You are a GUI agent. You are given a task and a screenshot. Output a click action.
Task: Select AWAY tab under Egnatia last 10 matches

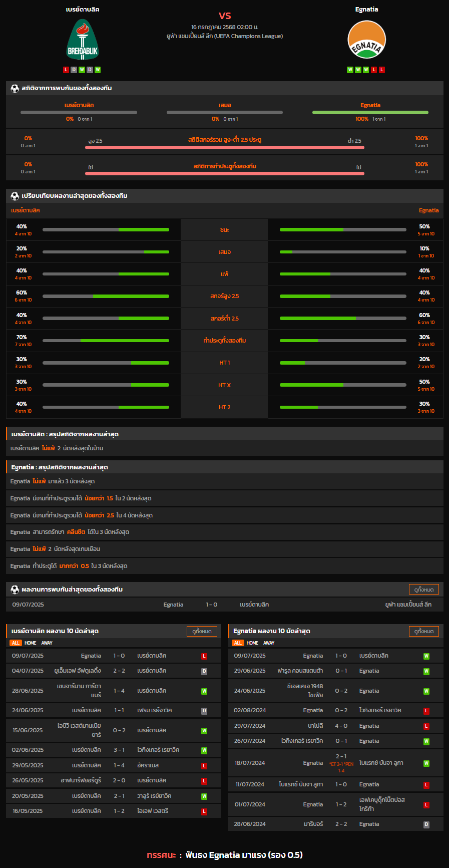point(269,643)
